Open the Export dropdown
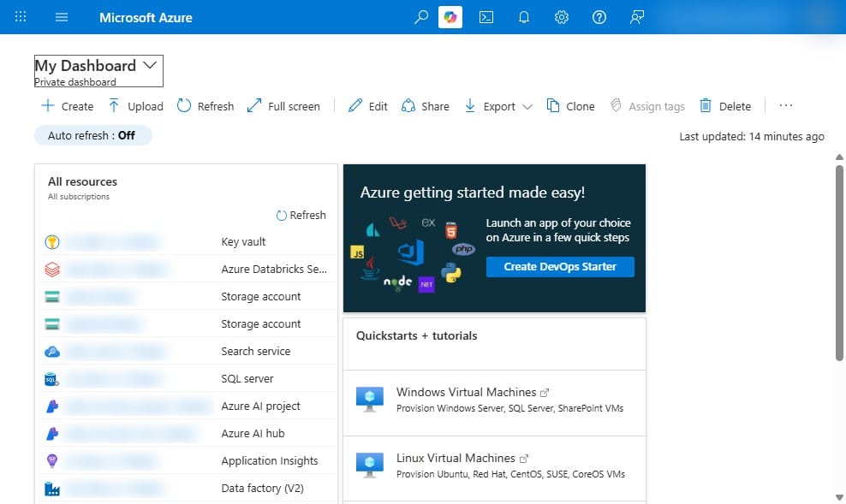This screenshot has height=504, width=846. point(498,106)
